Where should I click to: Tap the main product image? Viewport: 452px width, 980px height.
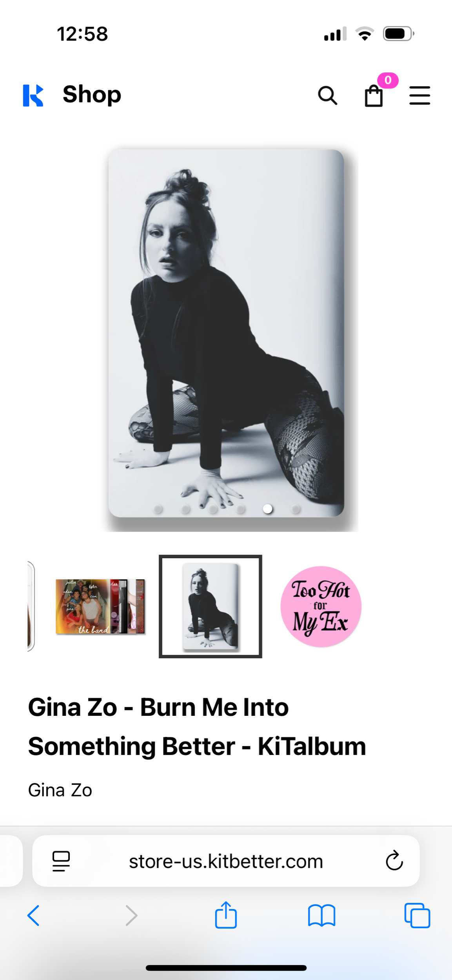(x=226, y=333)
